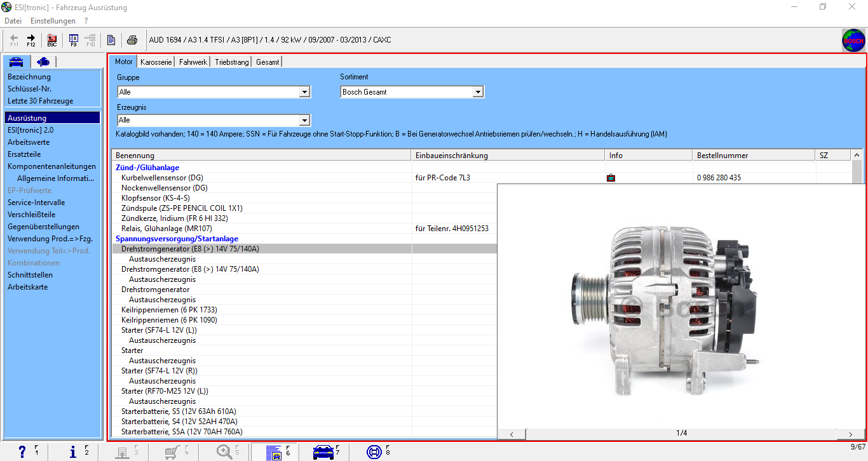Click the F12 forward arrow icon

point(31,40)
